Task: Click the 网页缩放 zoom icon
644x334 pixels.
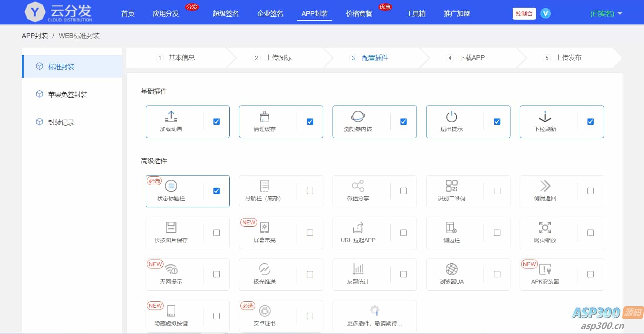Action: pyautogui.click(x=545, y=227)
